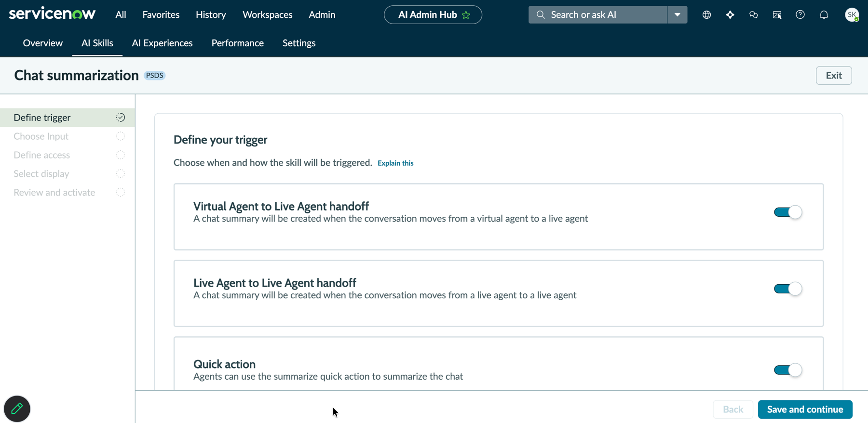Screen dimensions: 868x423
Task: Click the Define access step circle icon
Action: pos(121,155)
